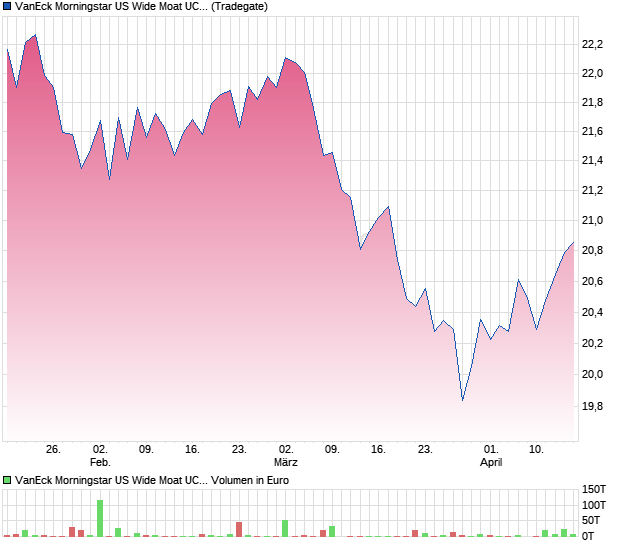Click the 20,4 price axis label
The height and width of the screenshot is (546, 620).
(592, 313)
